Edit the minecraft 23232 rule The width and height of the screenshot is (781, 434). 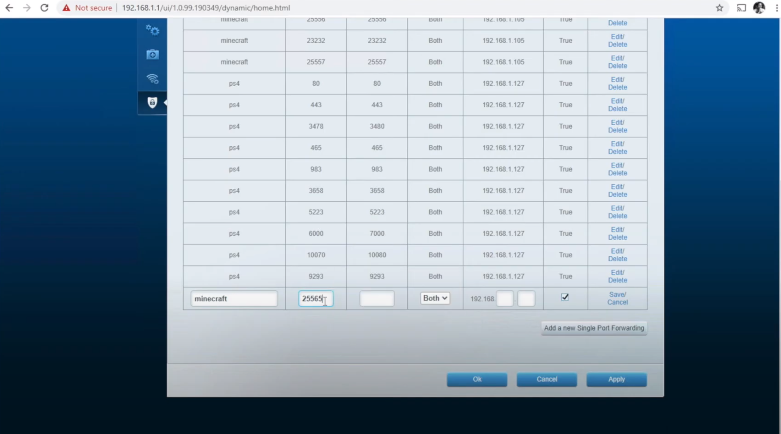pyautogui.click(x=618, y=37)
